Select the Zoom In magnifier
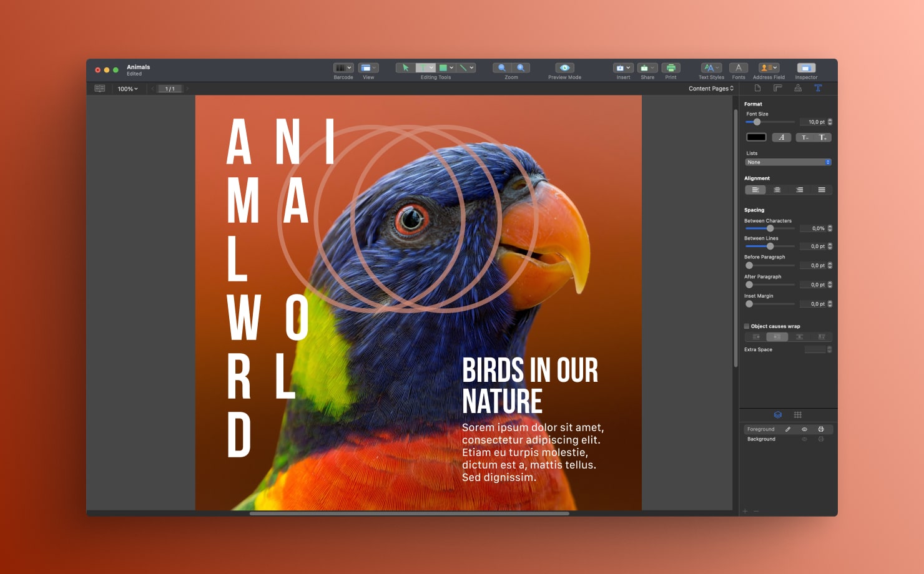Viewport: 924px width, 574px height. 521,67
